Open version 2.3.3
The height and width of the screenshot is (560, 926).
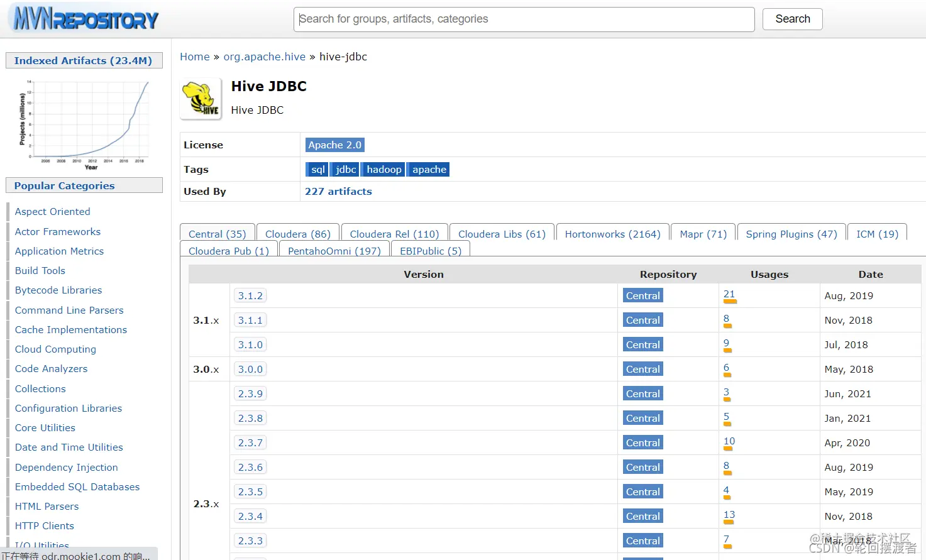[x=250, y=541]
